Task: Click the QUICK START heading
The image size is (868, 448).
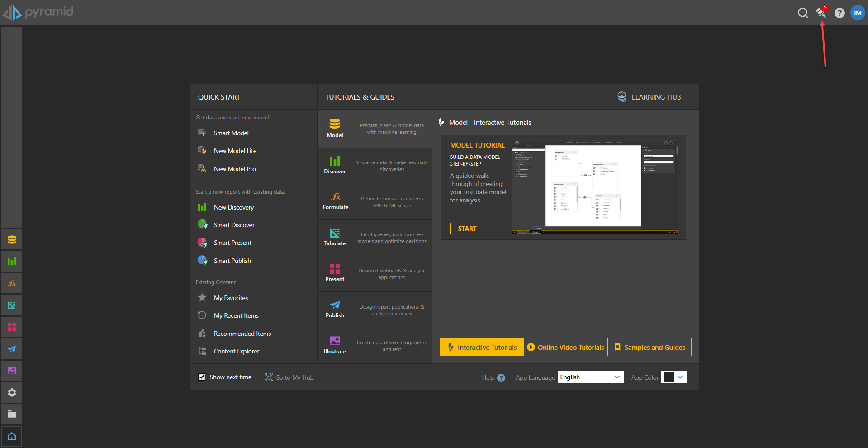Action: pos(219,97)
